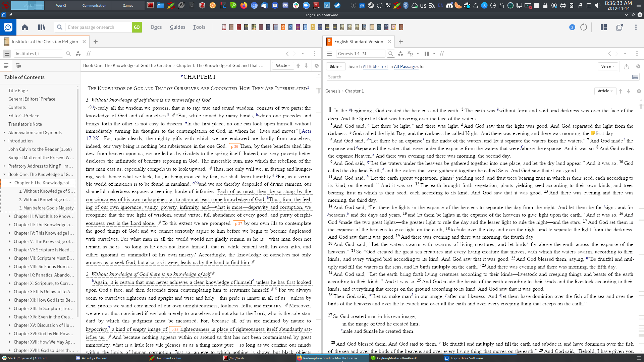
Task: Focus the Enter passage or search field
Action: click(x=99, y=27)
